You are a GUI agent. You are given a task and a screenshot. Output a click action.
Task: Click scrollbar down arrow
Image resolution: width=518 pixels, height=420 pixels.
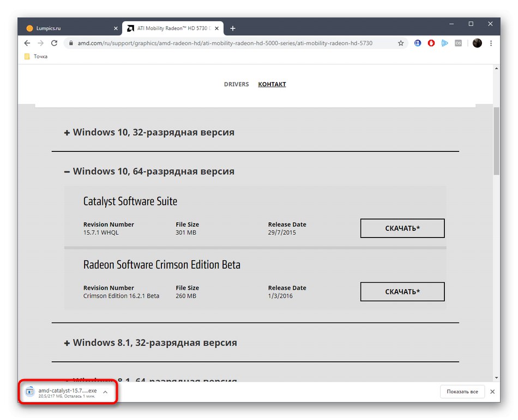click(496, 378)
